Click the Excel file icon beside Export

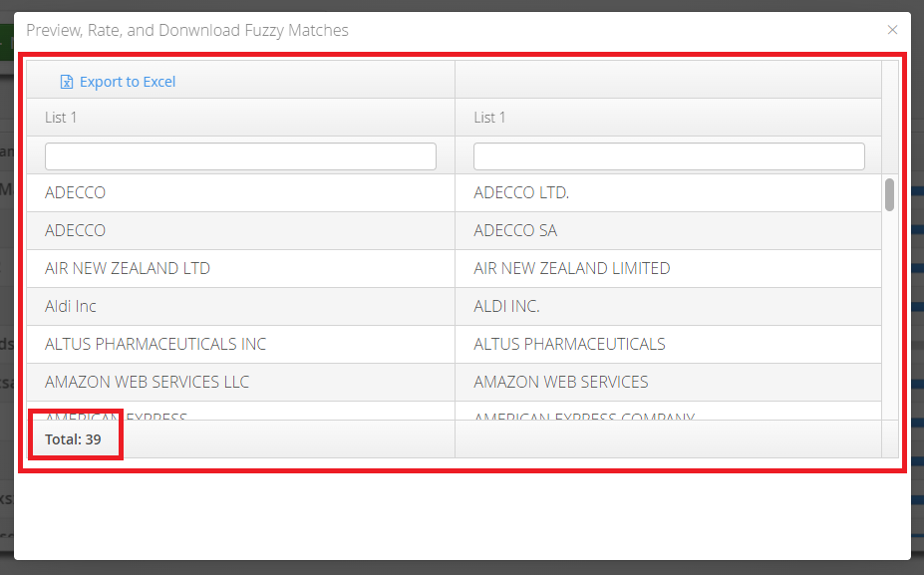click(x=67, y=82)
